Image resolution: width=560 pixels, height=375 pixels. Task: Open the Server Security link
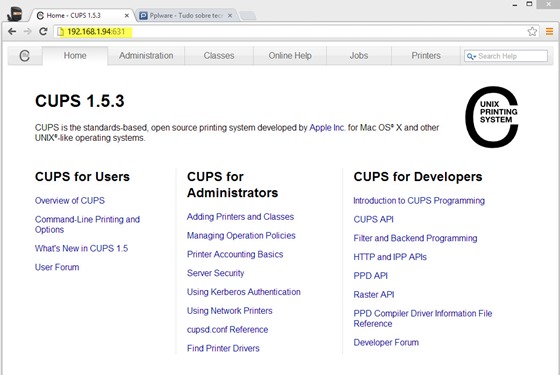[x=215, y=273]
